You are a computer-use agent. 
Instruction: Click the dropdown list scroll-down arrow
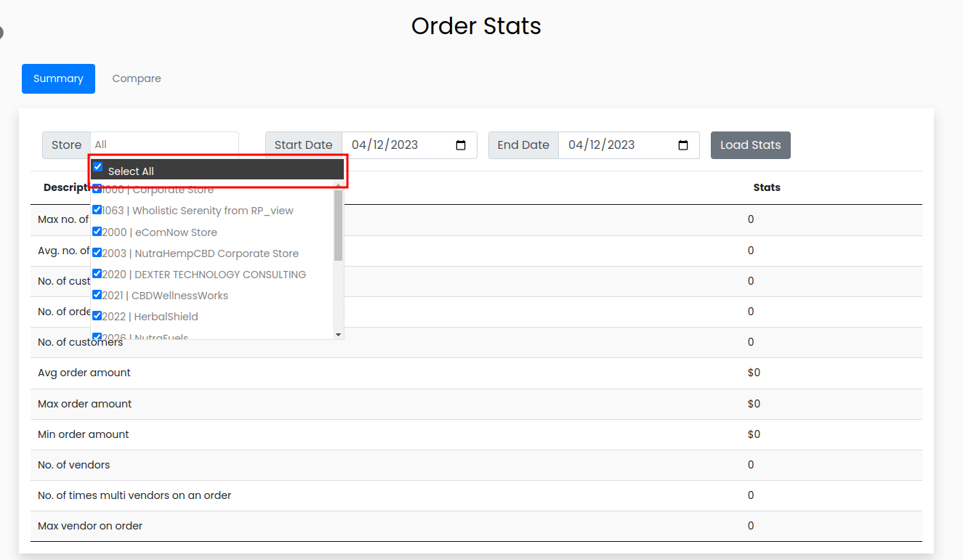(x=338, y=334)
